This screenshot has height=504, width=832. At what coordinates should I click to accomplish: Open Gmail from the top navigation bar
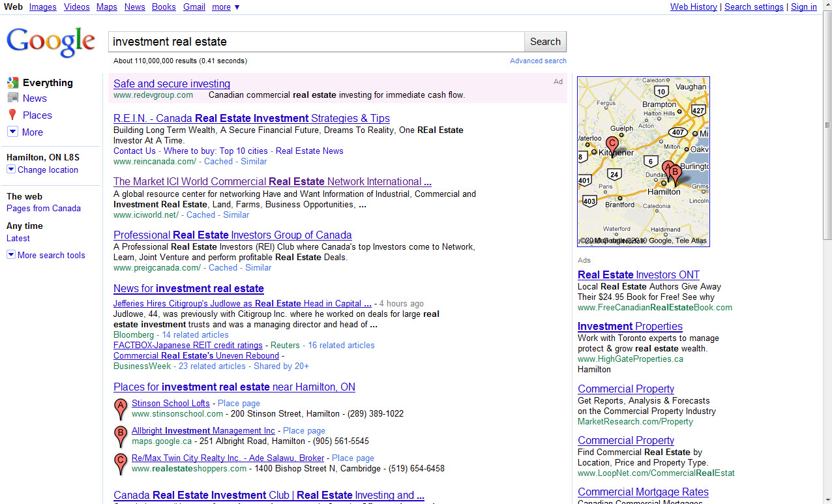pos(194,7)
